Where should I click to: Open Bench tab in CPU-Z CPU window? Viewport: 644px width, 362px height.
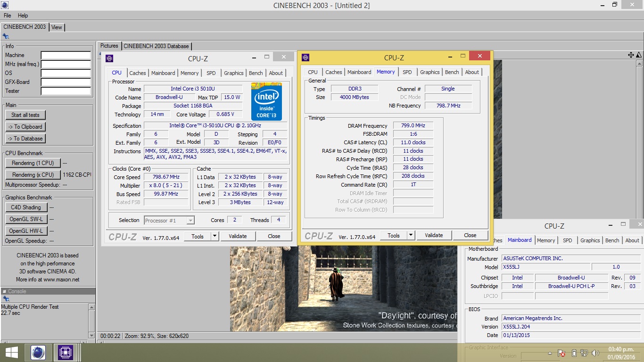pyautogui.click(x=256, y=73)
